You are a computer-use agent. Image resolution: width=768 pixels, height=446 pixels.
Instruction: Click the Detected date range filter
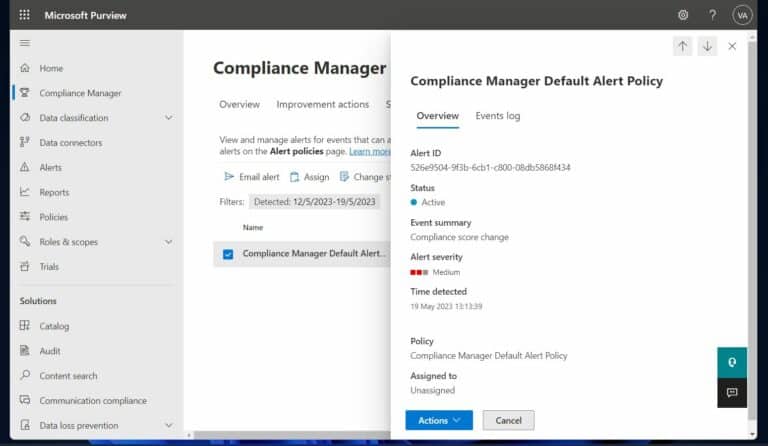pyautogui.click(x=314, y=202)
